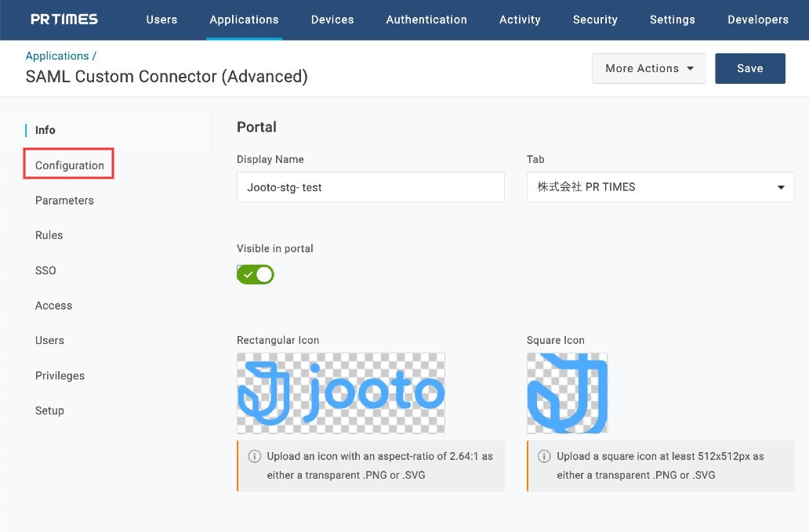Open the Authentication menu
This screenshot has height=532, width=809.
tap(426, 20)
